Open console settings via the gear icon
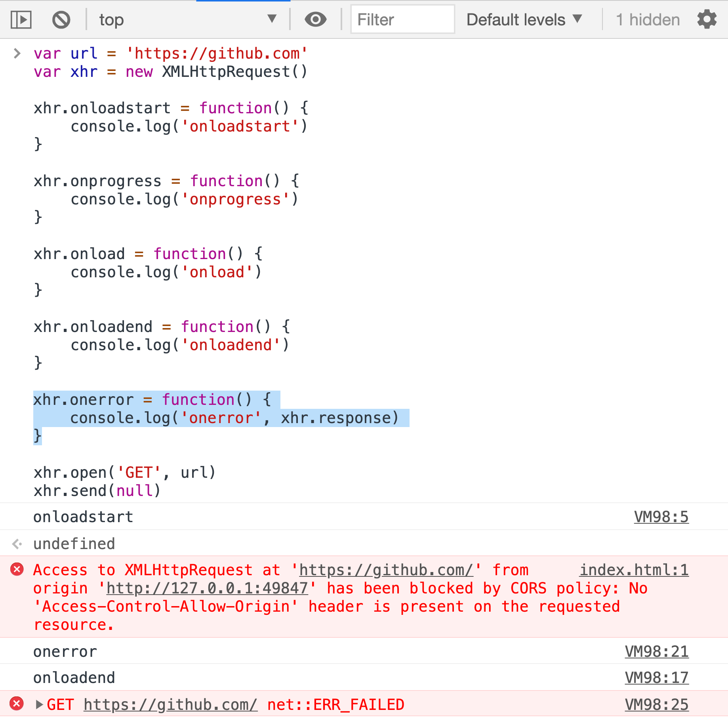This screenshot has height=721, width=728. (707, 19)
